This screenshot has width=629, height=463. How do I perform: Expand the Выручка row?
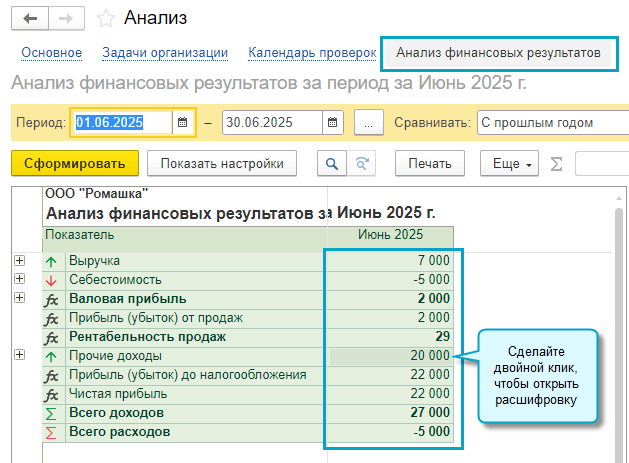(x=19, y=261)
